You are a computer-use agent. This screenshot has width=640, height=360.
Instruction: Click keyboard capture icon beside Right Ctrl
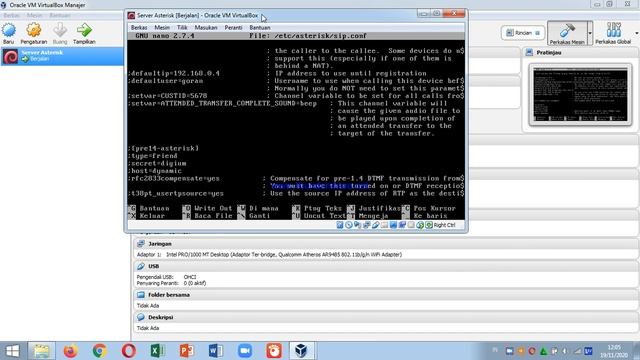point(429,225)
